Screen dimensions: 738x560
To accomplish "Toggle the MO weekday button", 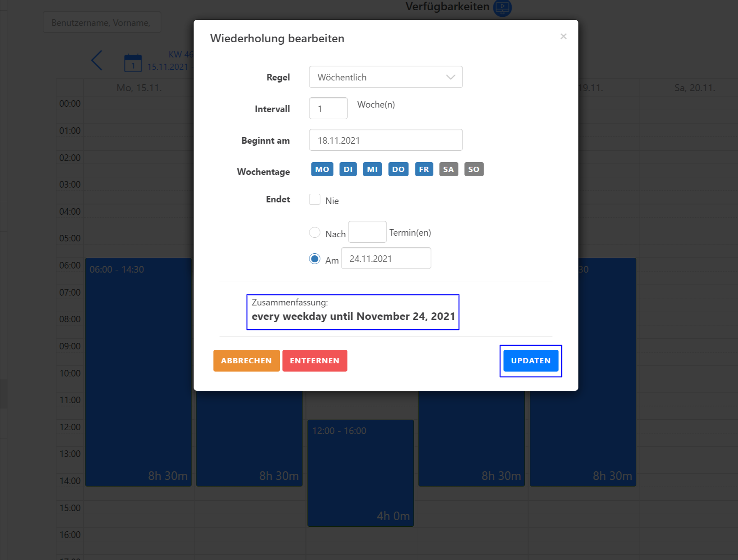I will [322, 169].
